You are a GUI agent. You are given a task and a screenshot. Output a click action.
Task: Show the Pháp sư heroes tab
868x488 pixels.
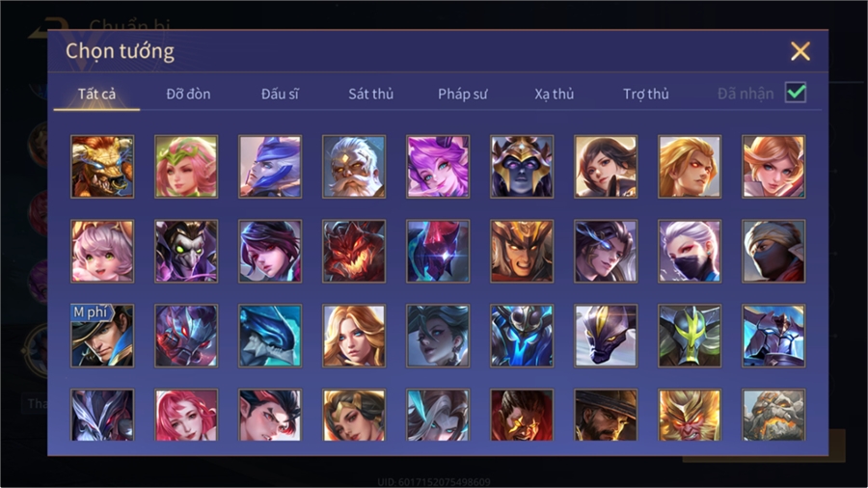pos(462,95)
